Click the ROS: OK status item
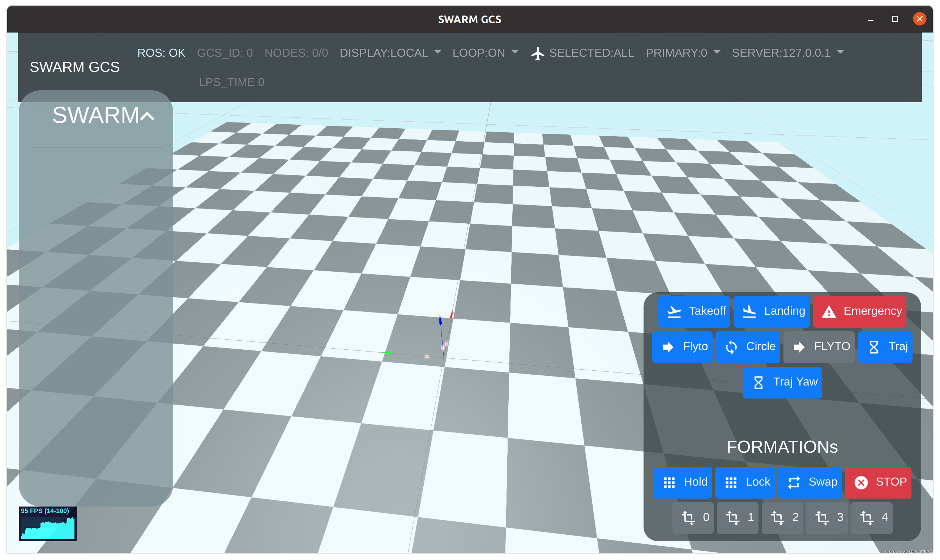Image resolution: width=940 pixels, height=560 pixels. 161,53
